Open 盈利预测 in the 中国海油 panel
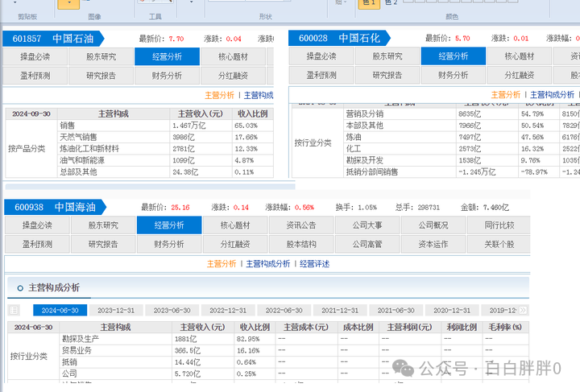This screenshot has width=580, height=392. (37, 244)
